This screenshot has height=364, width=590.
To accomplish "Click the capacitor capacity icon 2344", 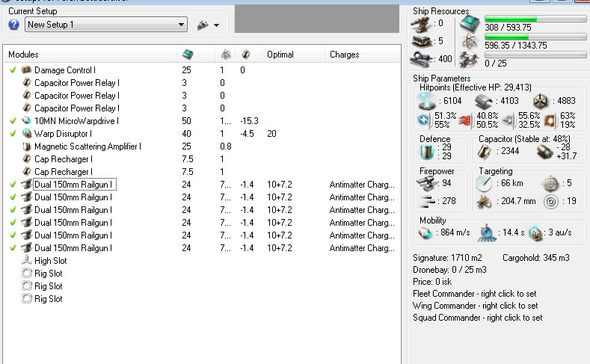I will [x=485, y=152].
